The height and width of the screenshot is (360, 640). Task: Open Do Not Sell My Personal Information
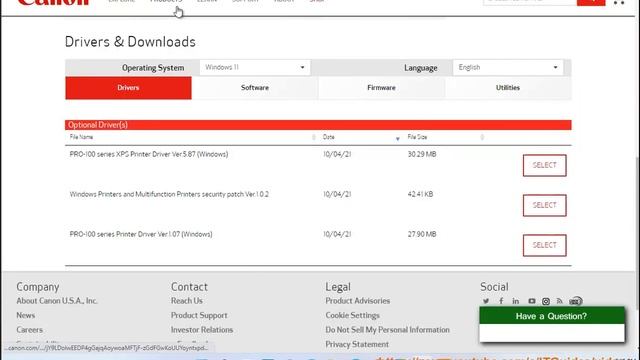coord(387,330)
